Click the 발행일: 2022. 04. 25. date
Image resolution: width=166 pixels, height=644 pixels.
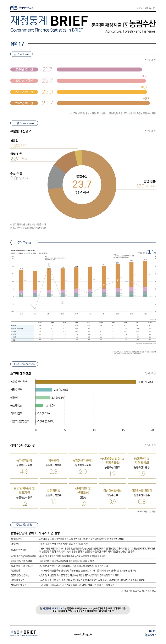coord(146,8)
